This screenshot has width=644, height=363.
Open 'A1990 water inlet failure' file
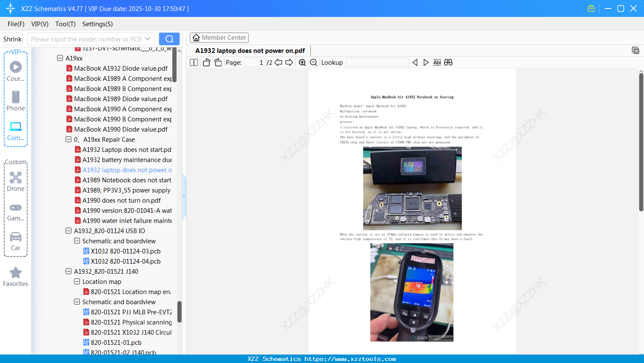[123, 220]
